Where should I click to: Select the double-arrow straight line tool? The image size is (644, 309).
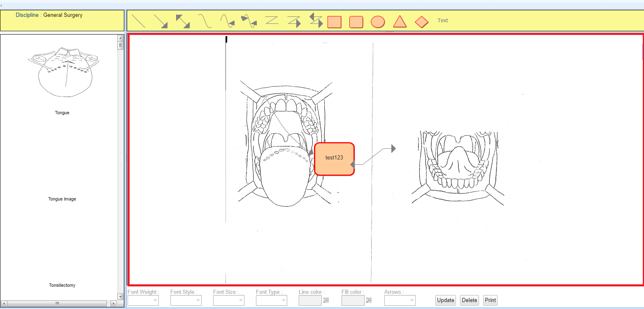[x=183, y=21]
